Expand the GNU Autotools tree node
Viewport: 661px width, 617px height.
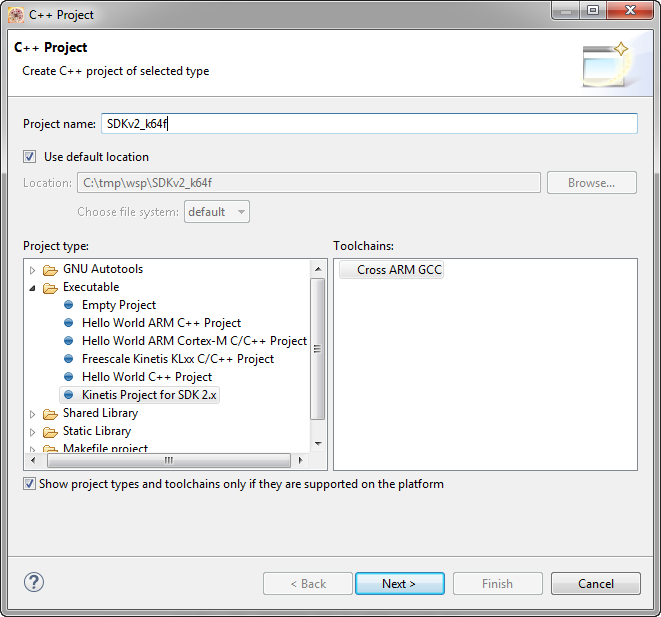pos(33,270)
